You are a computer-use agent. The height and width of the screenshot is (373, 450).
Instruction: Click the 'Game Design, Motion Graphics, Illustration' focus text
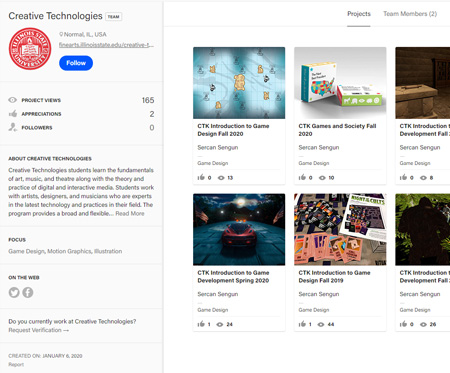click(65, 251)
